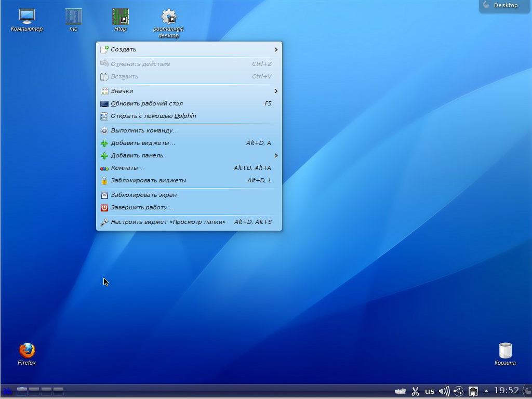532x399 pixels.
Task: Open the USB device notifier tray icon
Action: coord(458,391)
